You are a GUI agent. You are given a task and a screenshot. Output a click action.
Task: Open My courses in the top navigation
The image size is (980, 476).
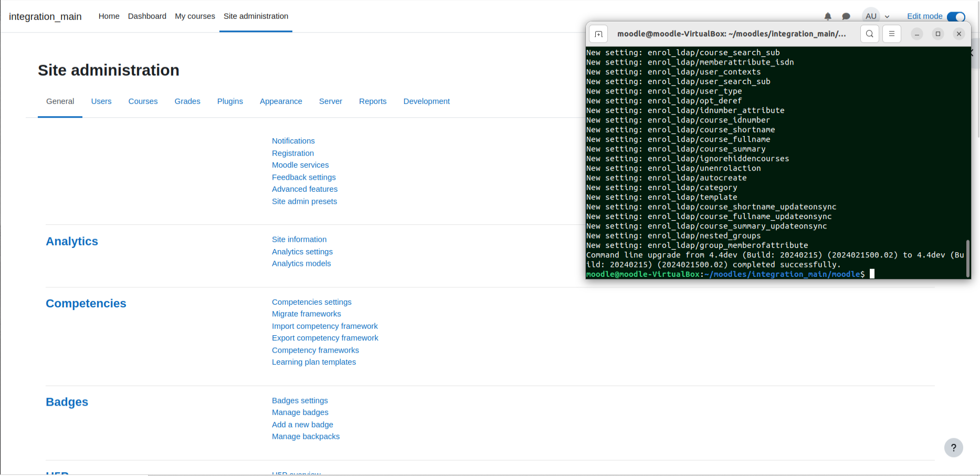(x=195, y=16)
